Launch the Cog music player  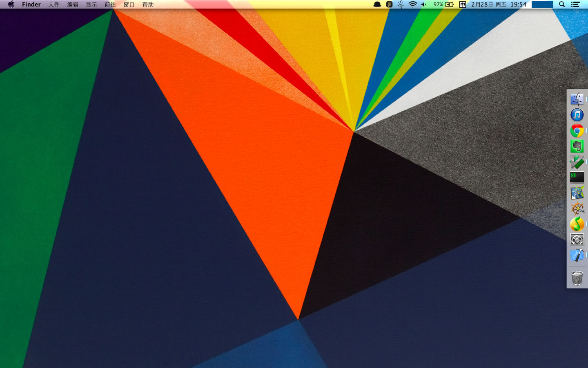click(577, 209)
